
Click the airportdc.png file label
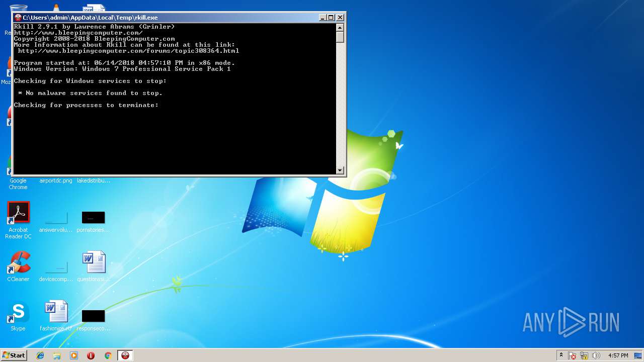(x=56, y=180)
